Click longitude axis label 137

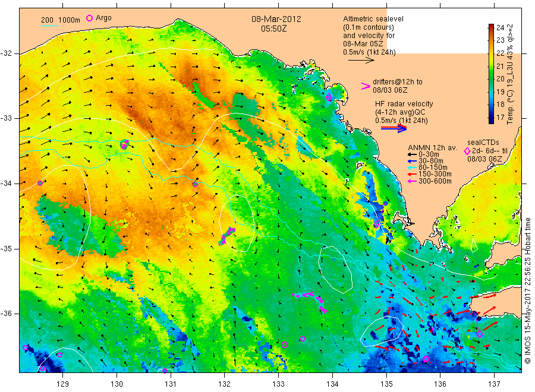pos(494,384)
